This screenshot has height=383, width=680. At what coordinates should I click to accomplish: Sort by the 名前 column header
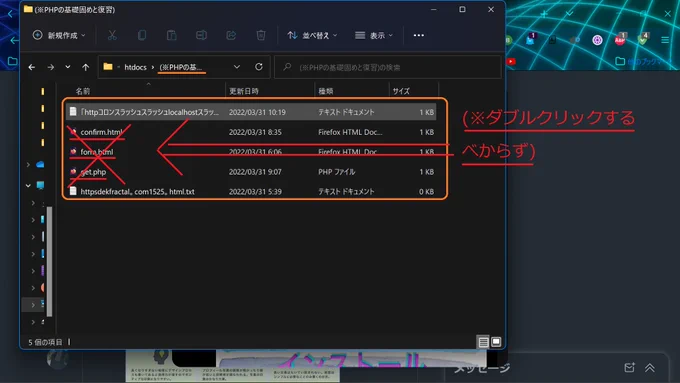tap(83, 91)
